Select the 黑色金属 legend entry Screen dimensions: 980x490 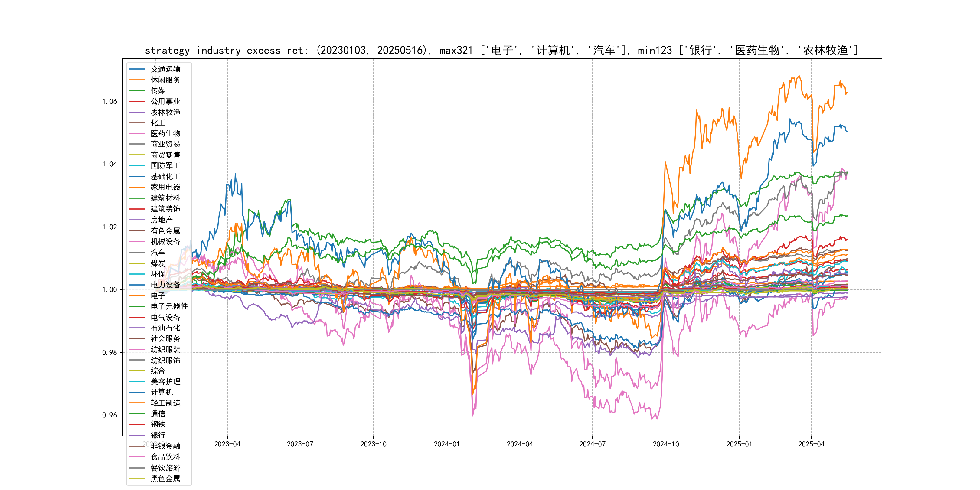pos(165,479)
